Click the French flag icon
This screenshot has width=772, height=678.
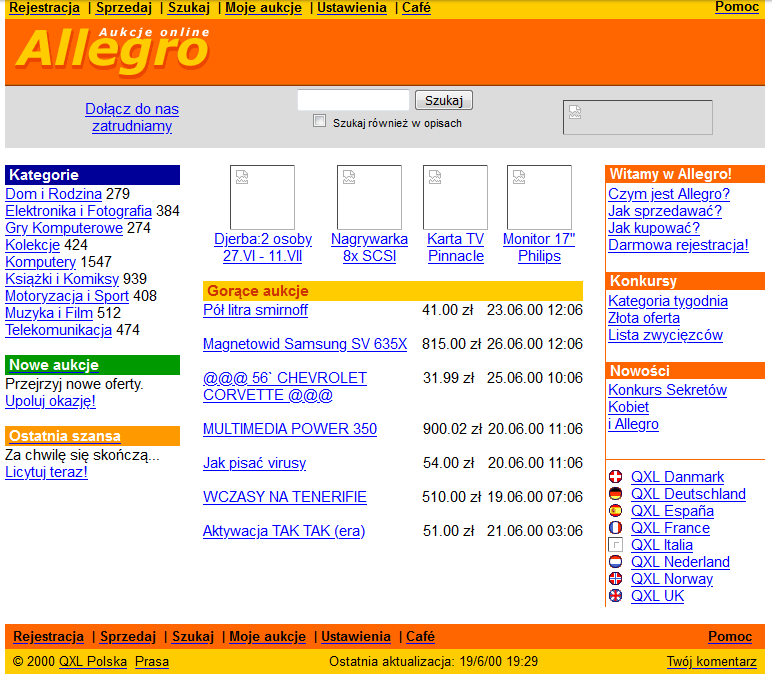click(x=615, y=527)
